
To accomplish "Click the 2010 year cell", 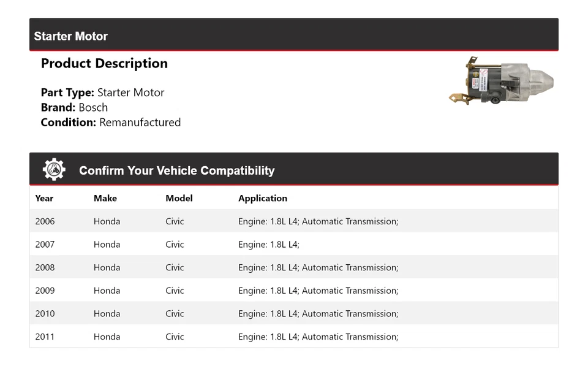I will pos(45,313).
